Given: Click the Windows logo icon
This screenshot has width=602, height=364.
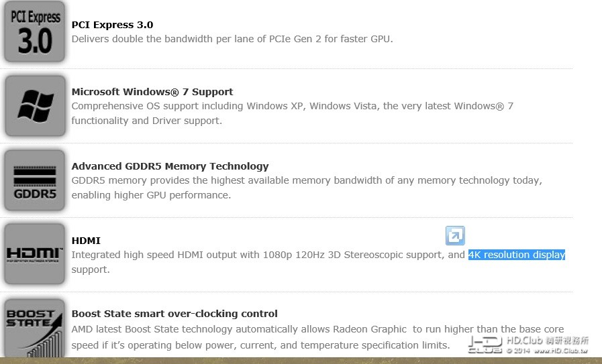Looking at the screenshot, I should (34, 106).
